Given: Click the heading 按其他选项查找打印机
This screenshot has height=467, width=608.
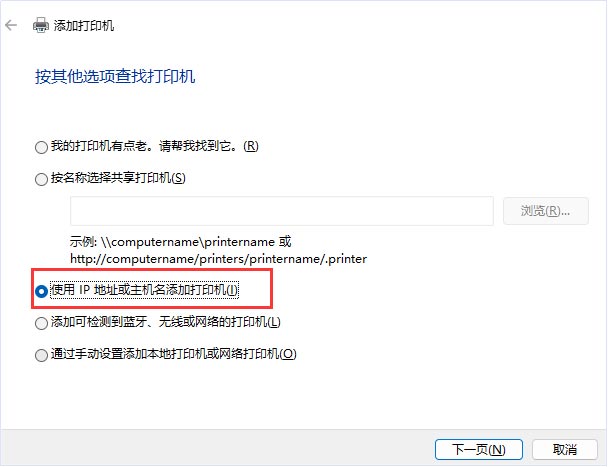Looking at the screenshot, I should point(115,76).
